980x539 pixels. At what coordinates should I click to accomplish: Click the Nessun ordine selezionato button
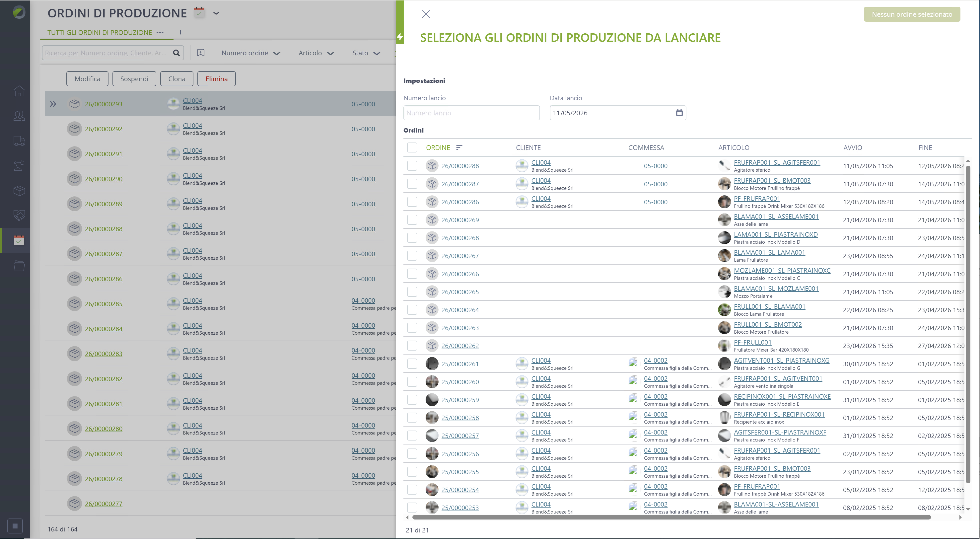(x=912, y=14)
